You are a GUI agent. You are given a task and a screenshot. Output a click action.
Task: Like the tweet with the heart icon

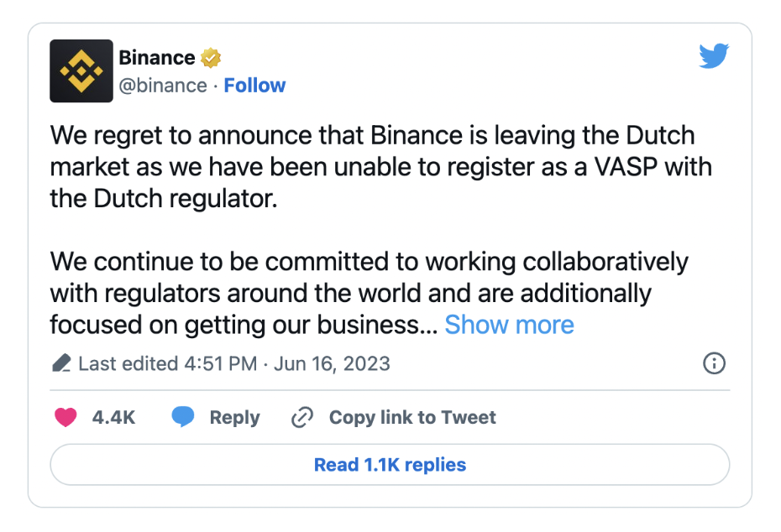[66, 417]
